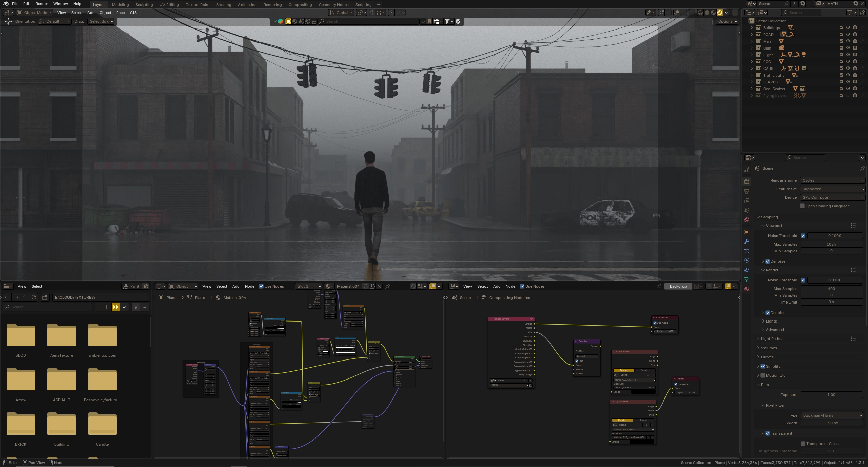
Task: Pin the Material.004 shader node tree
Action: coord(388,286)
